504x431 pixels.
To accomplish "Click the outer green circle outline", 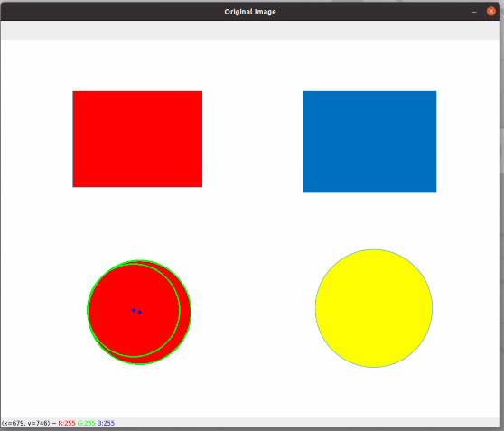I will [x=191, y=312].
